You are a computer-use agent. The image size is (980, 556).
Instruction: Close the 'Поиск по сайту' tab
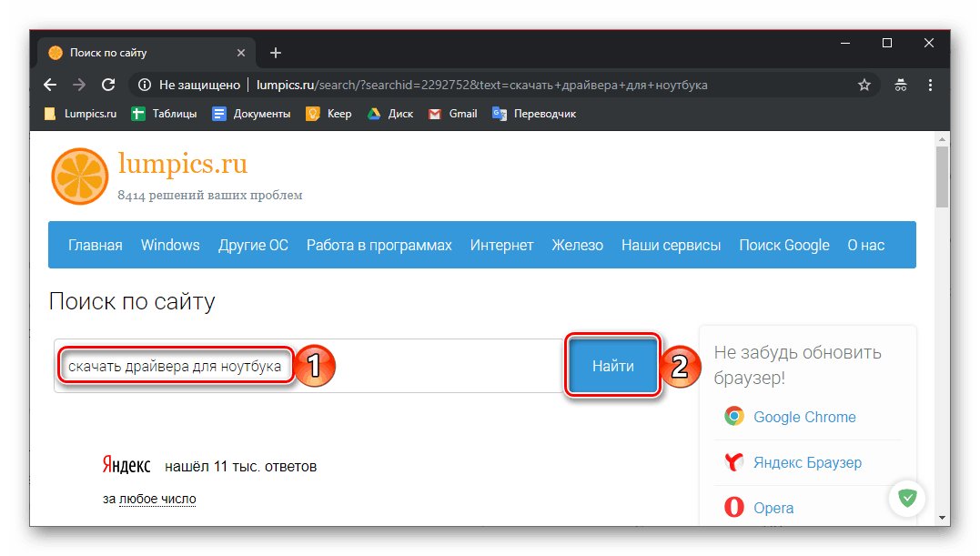pos(241,53)
